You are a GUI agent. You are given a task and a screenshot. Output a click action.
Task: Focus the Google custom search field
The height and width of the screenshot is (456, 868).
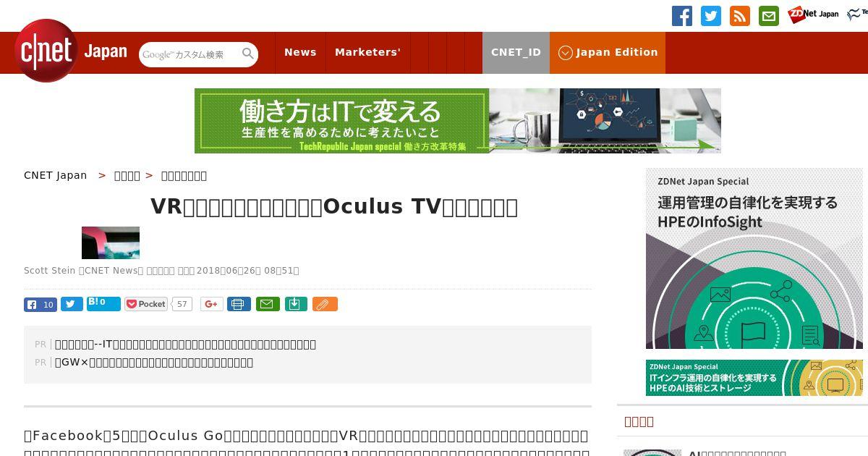point(190,54)
